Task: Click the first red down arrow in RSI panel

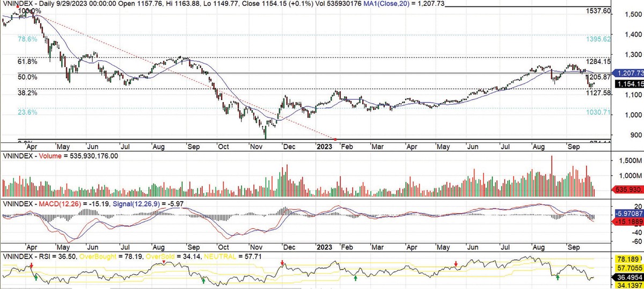Action: (32, 265)
